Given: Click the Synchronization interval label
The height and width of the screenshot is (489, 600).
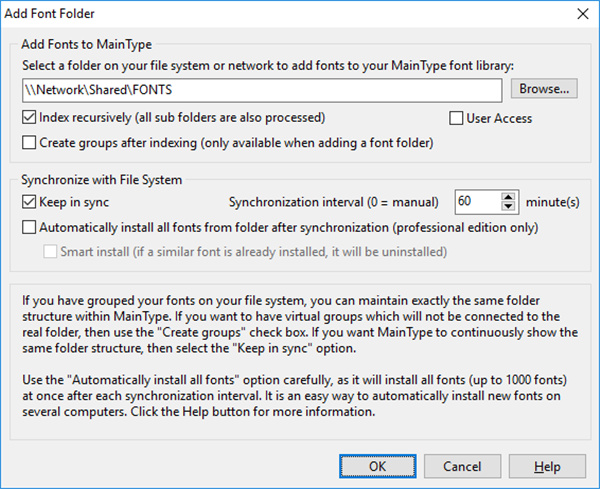Looking at the screenshot, I should 337,201.
